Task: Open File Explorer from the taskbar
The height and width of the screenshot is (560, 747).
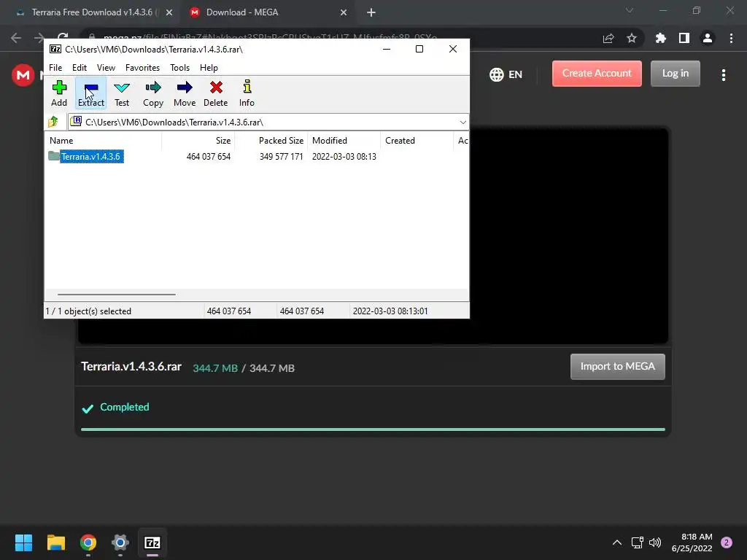Action: tap(55, 542)
